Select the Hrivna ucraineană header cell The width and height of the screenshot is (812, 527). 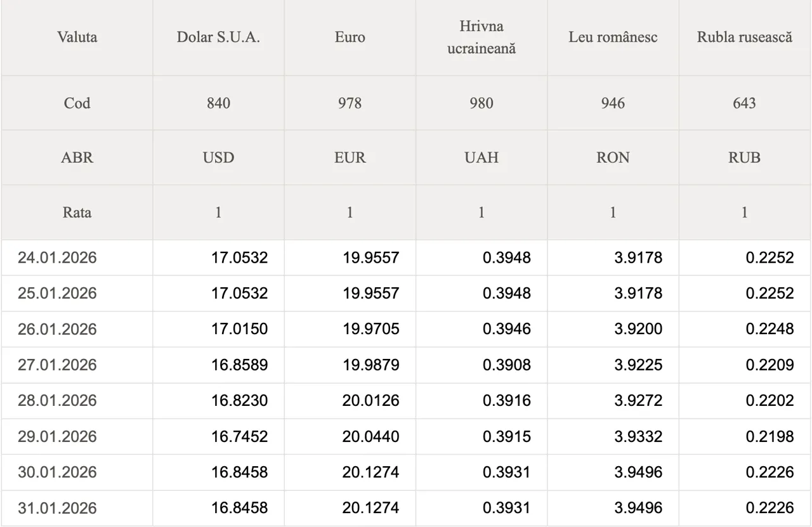pyautogui.click(x=481, y=37)
